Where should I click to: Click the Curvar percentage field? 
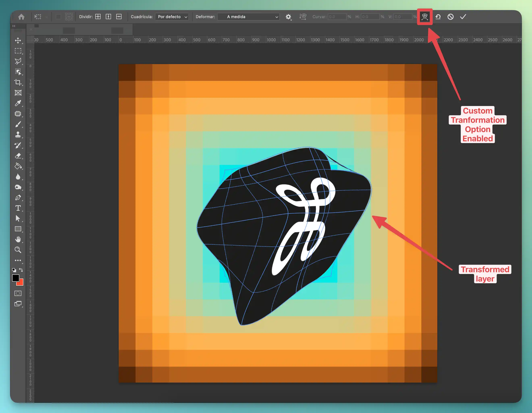[337, 17]
